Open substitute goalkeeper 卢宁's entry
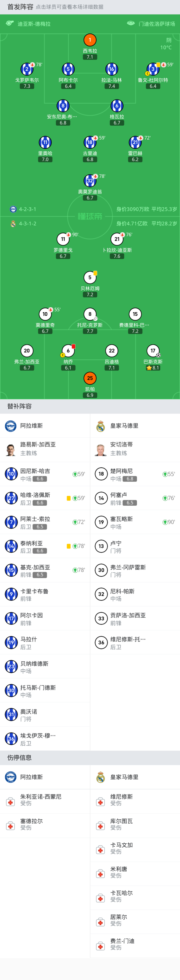Viewport: 180px width, 980px height. [x=135, y=546]
